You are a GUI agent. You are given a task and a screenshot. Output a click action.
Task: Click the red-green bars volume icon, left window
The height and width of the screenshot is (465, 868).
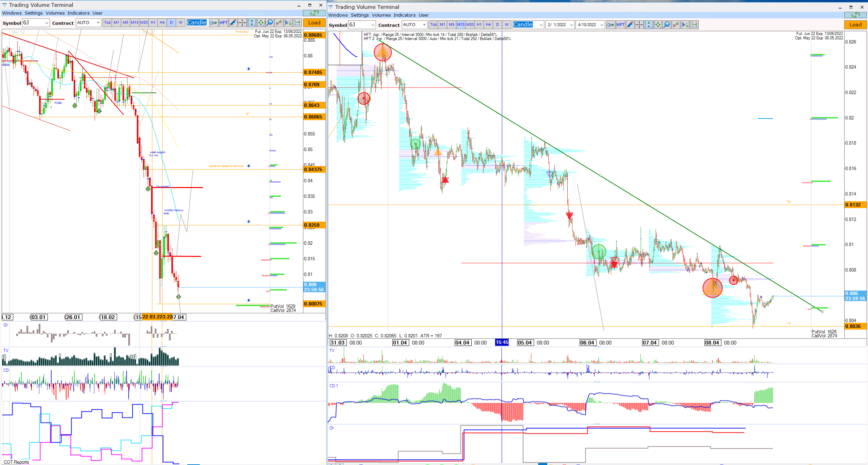click(x=279, y=23)
